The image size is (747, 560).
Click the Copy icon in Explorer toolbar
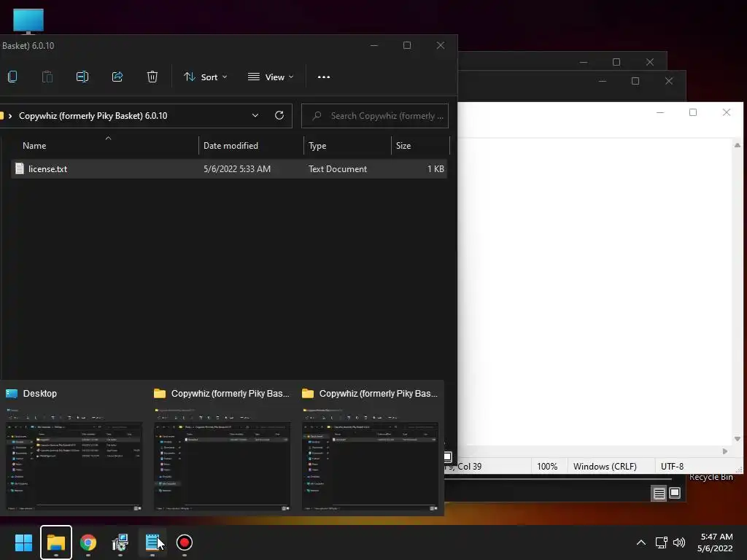(x=12, y=77)
